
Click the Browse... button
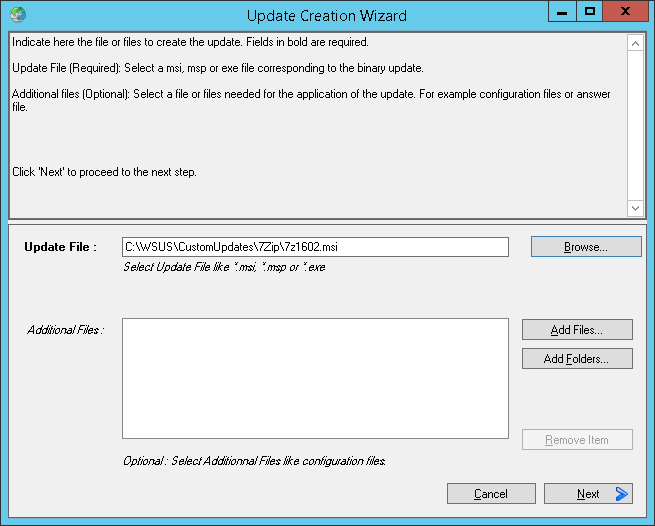pyautogui.click(x=586, y=246)
